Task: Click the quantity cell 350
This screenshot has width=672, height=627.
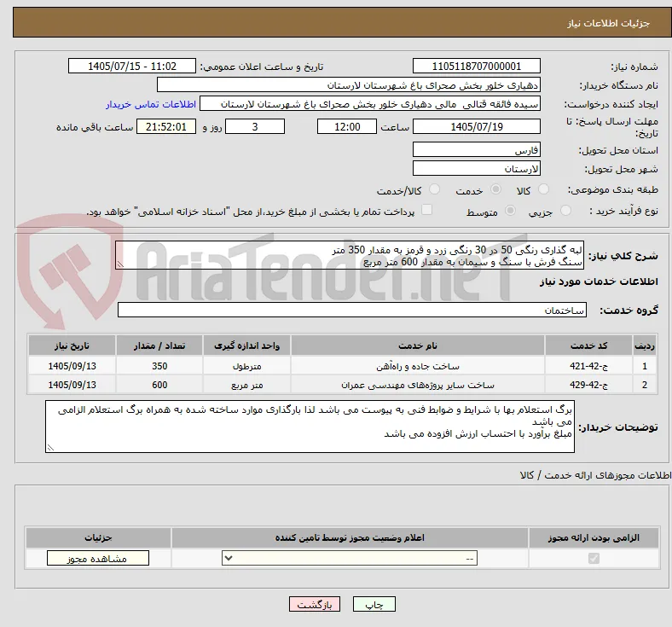Action: (159, 366)
